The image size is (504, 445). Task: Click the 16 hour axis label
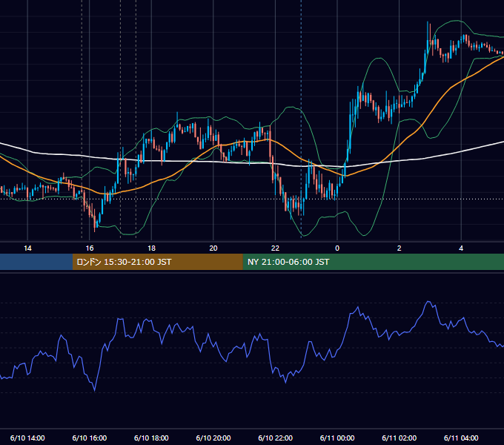tap(90, 248)
